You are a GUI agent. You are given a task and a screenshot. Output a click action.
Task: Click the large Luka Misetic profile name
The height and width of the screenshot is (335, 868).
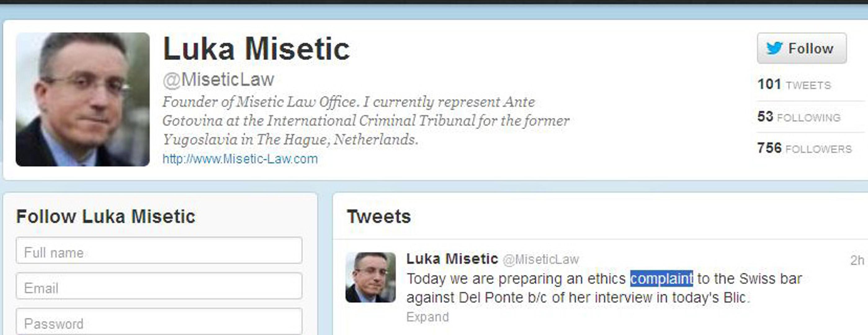click(x=257, y=50)
